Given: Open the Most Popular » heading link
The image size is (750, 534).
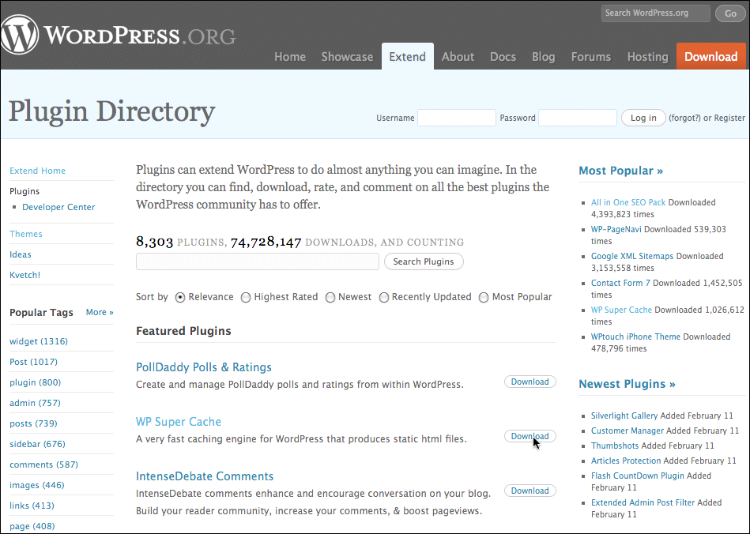Looking at the screenshot, I should coord(621,171).
